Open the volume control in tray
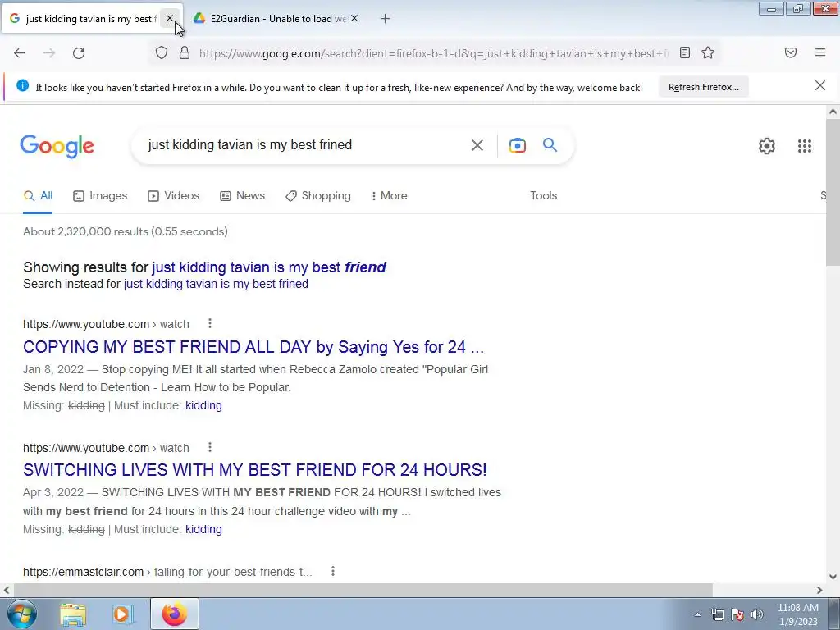840x630 pixels. click(757, 614)
